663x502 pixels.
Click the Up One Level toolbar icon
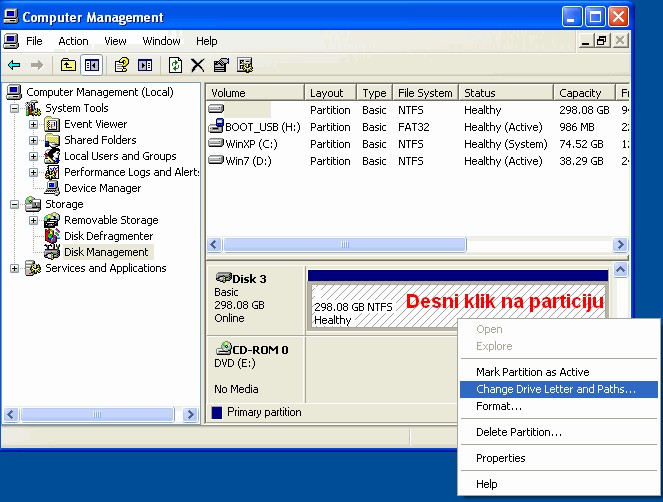(68, 65)
